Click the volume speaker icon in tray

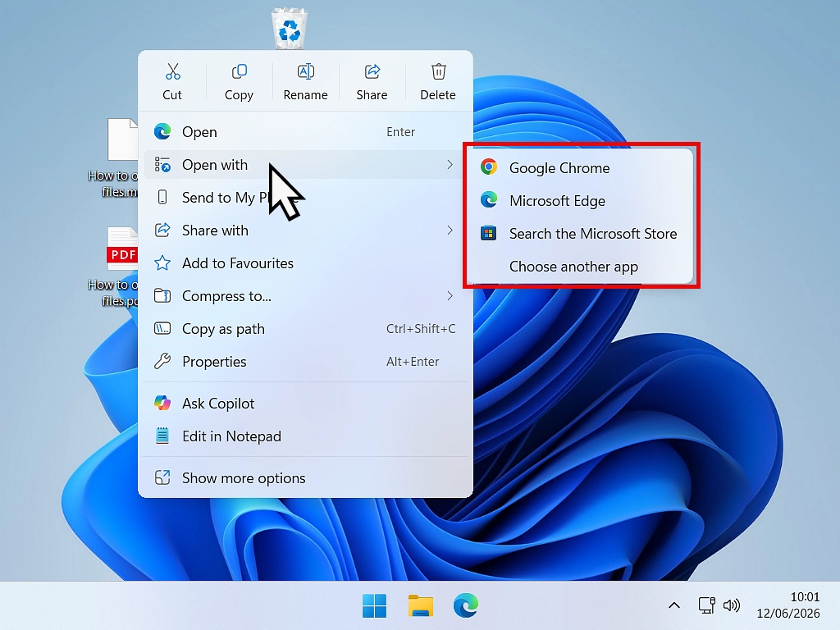pyautogui.click(x=731, y=605)
